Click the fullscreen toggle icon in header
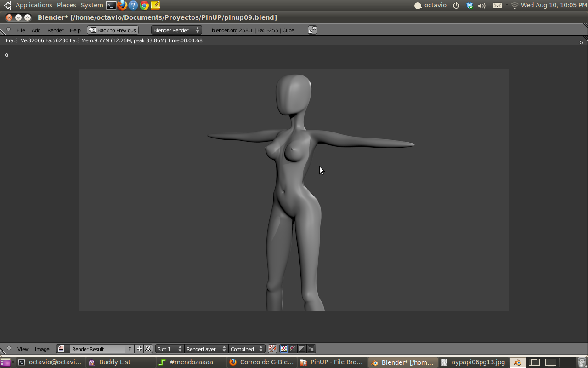This screenshot has height=368, width=588. (312, 30)
